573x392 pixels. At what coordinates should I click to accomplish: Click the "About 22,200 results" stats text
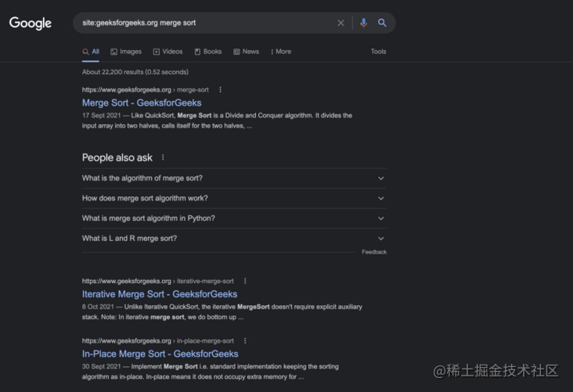(135, 72)
